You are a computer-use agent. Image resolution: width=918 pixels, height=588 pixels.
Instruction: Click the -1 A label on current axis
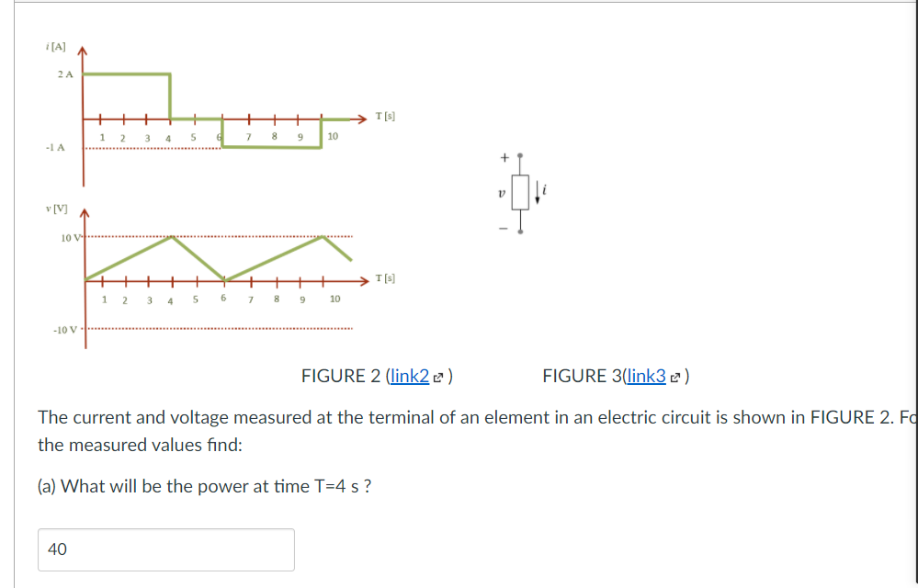point(55,147)
